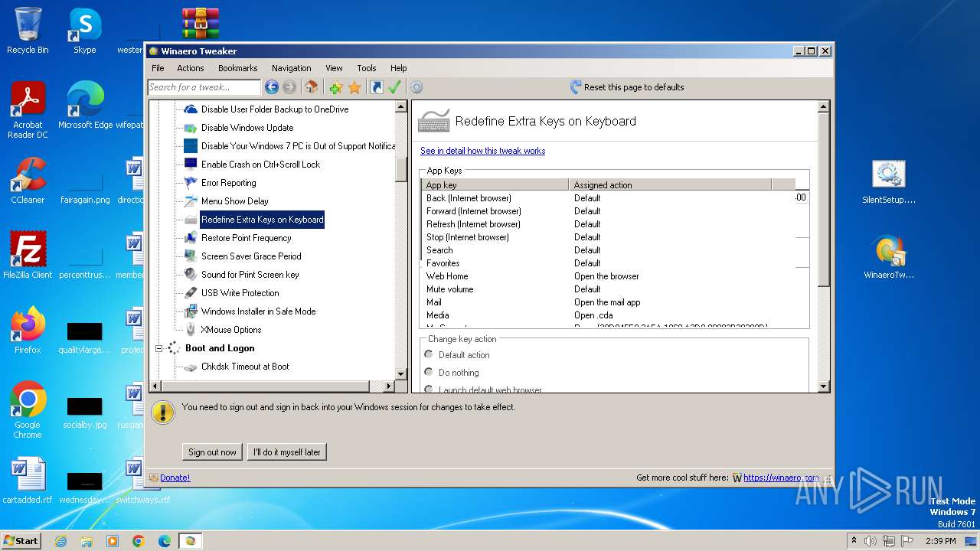Viewport: 980px width, 551px height.
Task: Click the USB Write Protection icon
Action: [x=191, y=293]
